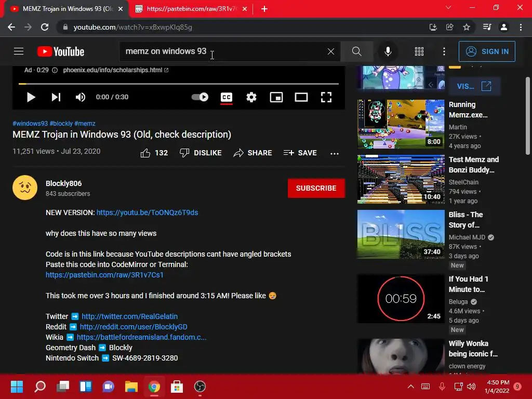Click the address bar URL
This screenshot has width=532, height=399.
[132, 28]
